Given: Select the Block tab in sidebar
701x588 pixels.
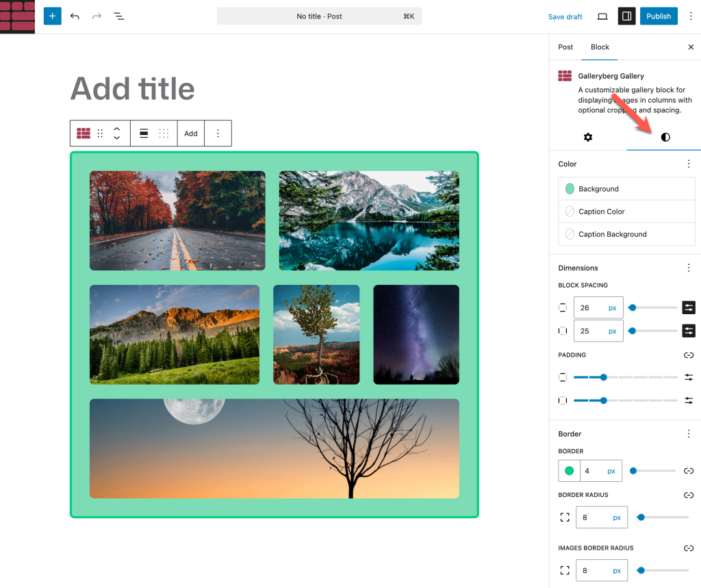Looking at the screenshot, I should pyautogui.click(x=600, y=47).
